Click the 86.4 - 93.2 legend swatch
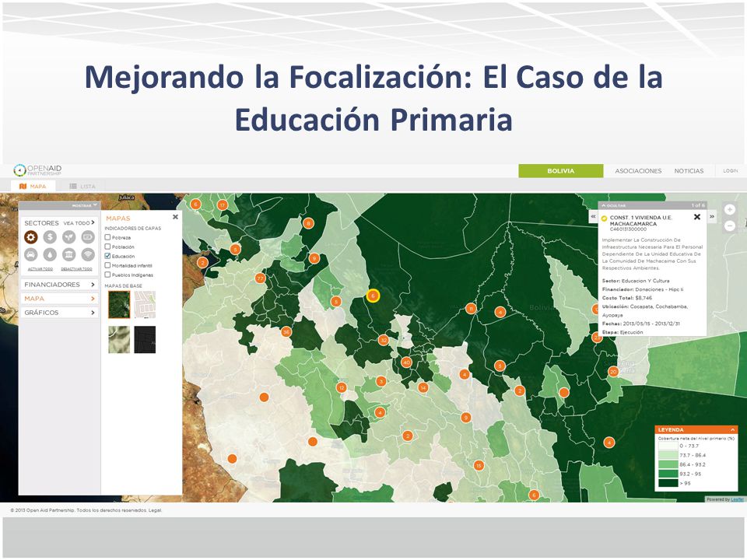Image resolution: width=747 pixels, height=560 pixels. coord(668,465)
